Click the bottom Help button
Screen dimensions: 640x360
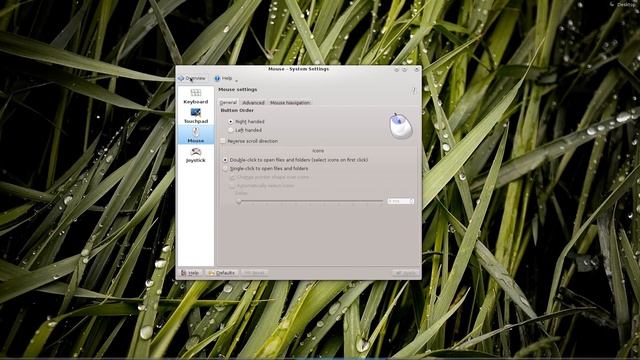point(190,273)
